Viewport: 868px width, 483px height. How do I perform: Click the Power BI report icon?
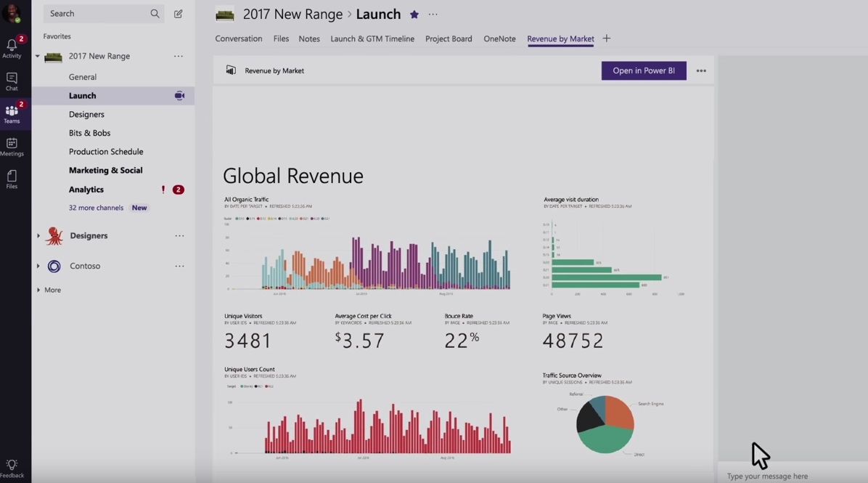point(231,70)
